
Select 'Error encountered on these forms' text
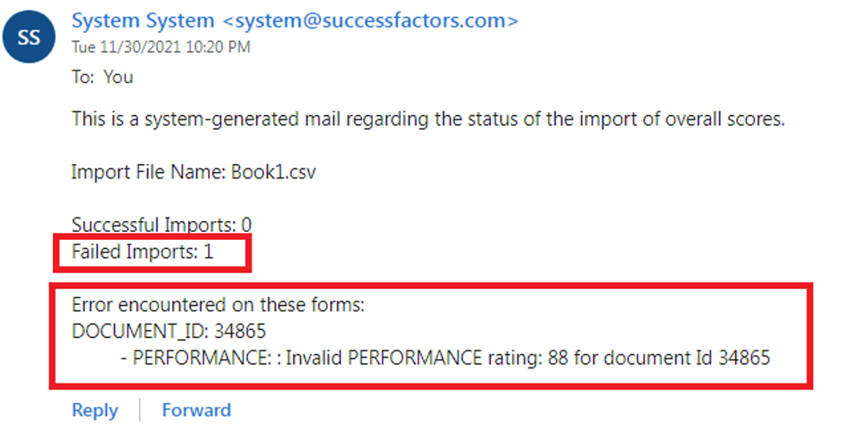(218, 305)
